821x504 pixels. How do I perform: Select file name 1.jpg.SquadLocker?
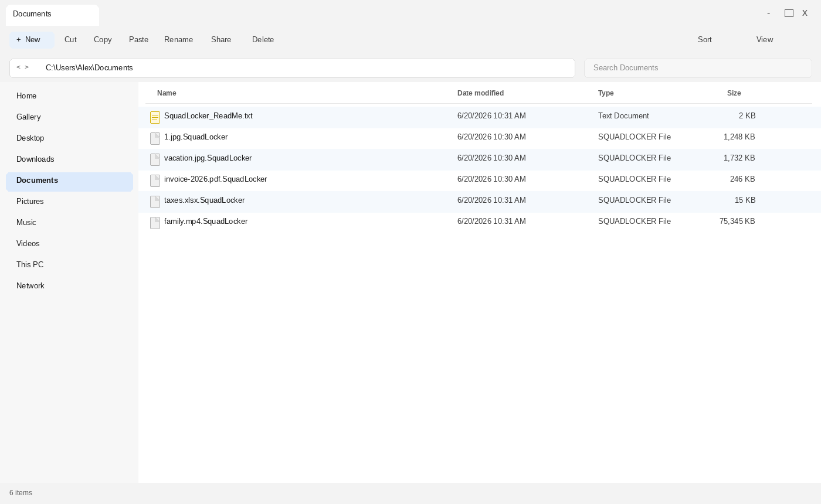[x=196, y=137]
